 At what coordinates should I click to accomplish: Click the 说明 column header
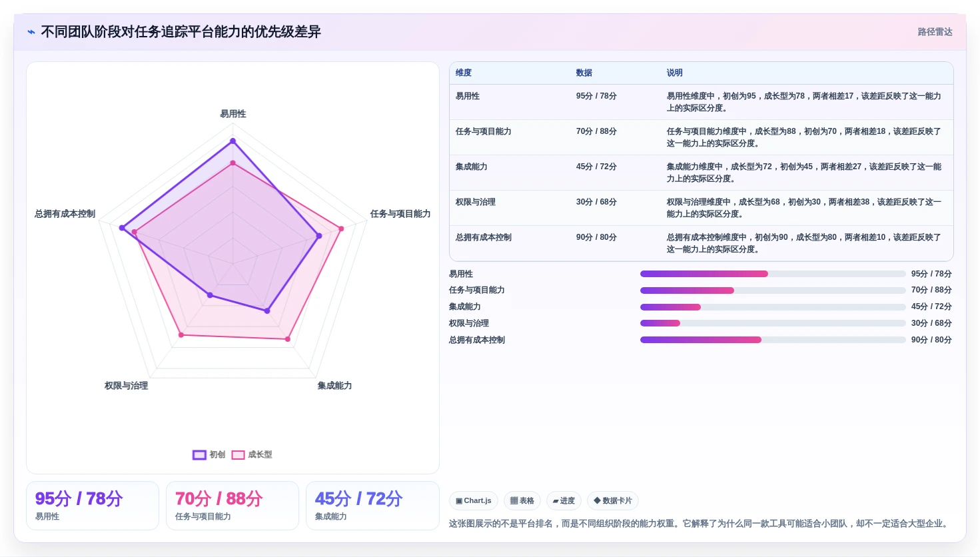tap(675, 73)
